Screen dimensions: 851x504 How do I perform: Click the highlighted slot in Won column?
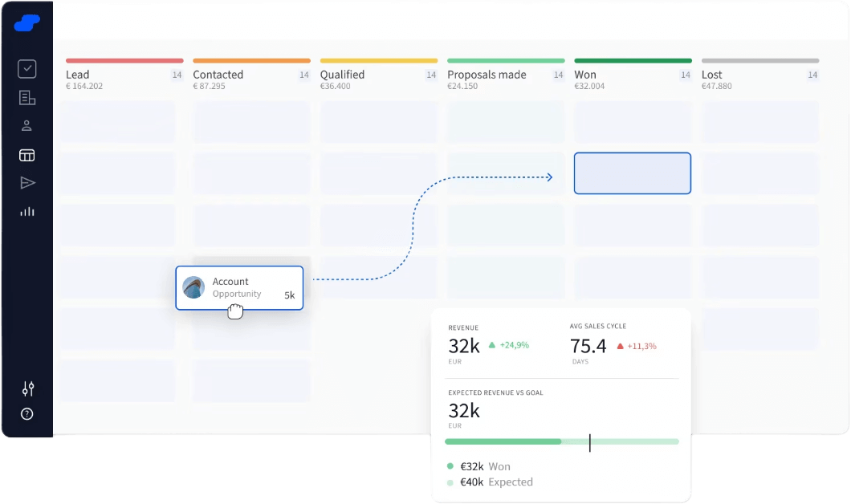point(633,173)
